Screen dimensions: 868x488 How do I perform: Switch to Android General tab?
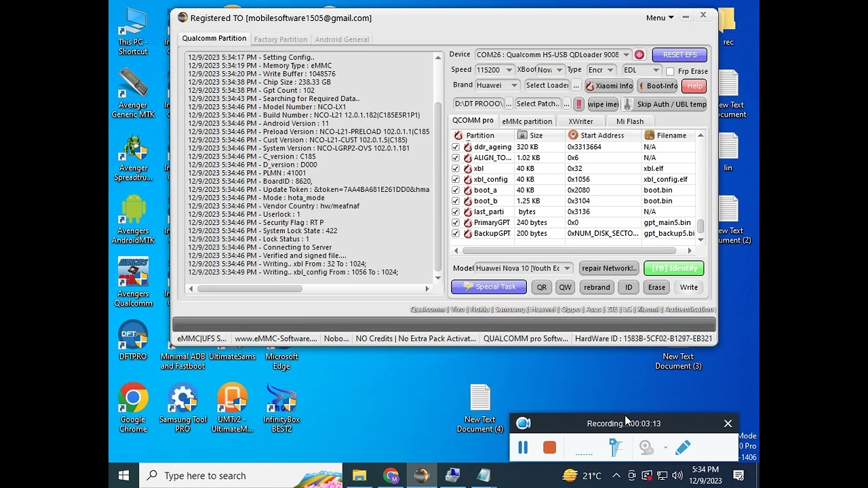(342, 39)
